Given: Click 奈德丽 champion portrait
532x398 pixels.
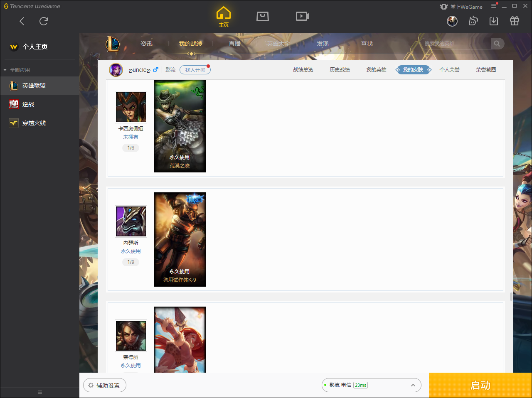Looking at the screenshot, I should (x=131, y=336).
